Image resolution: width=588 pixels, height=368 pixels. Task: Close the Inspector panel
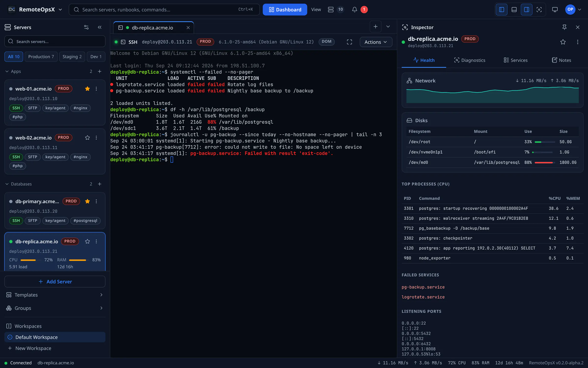tap(577, 27)
